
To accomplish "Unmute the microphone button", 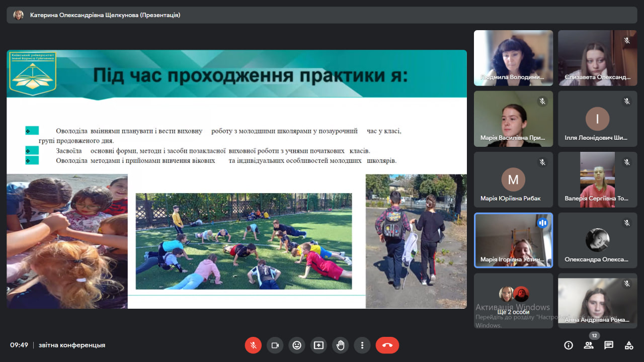I will [253, 345].
